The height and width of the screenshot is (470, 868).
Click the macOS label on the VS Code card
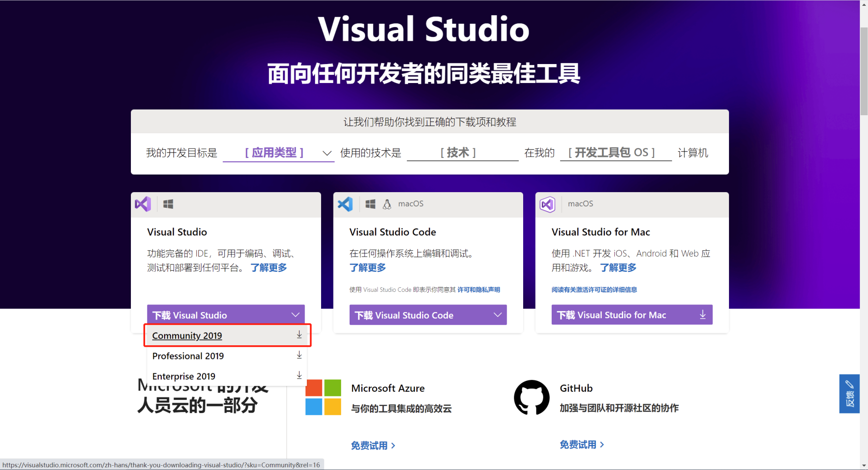[x=411, y=203]
